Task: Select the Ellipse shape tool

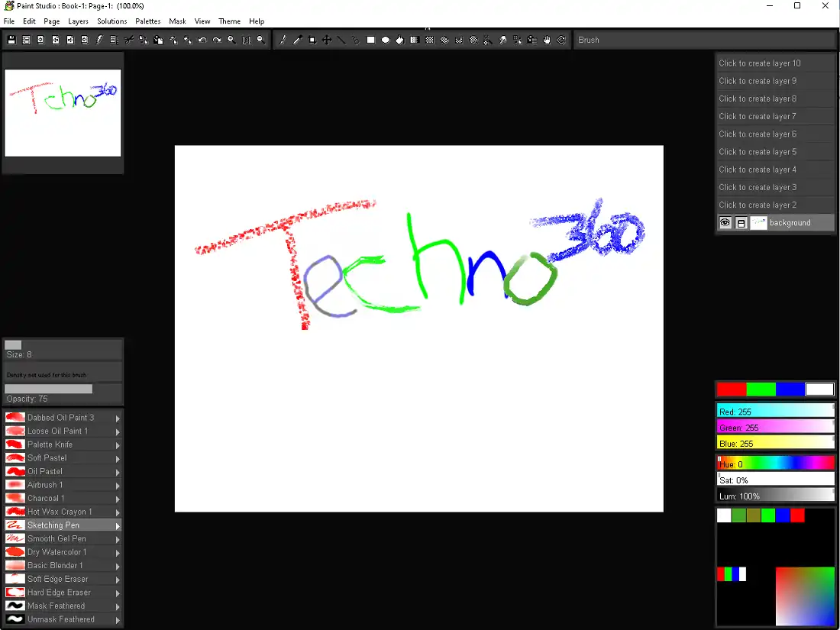Action: click(x=385, y=40)
